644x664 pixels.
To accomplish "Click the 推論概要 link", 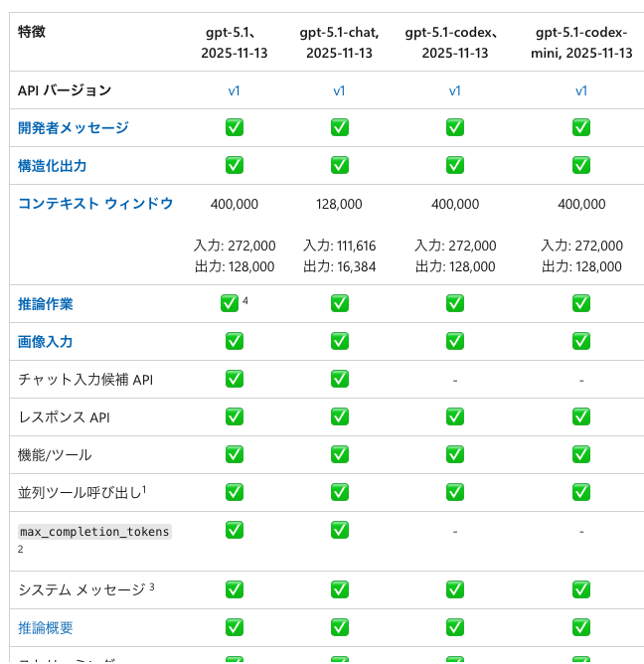I will 46,627.
